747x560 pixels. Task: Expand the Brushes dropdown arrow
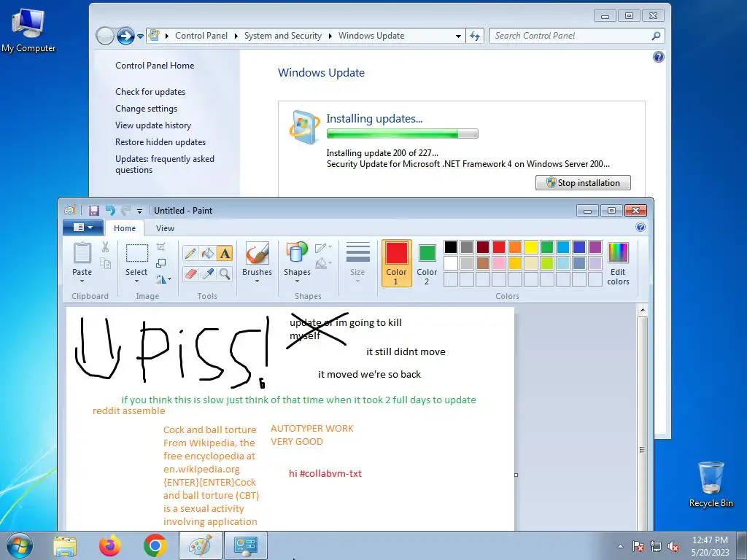[258, 281]
